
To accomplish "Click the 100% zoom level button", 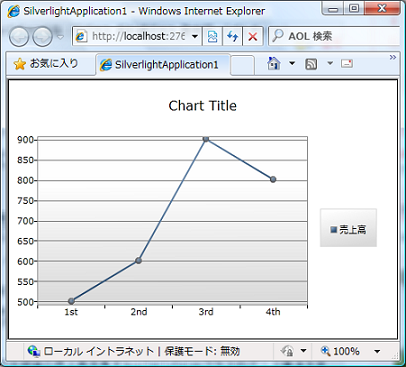I will pyautogui.click(x=340, y=351).
